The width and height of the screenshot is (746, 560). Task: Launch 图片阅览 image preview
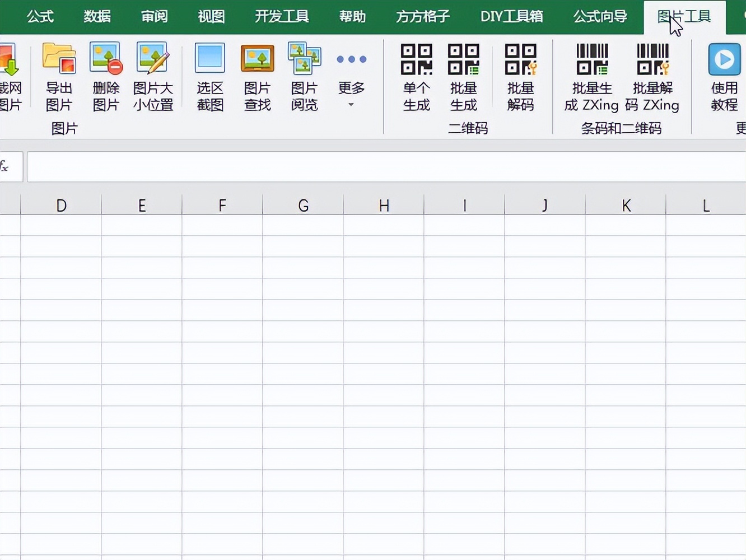[x=304, y=76]
